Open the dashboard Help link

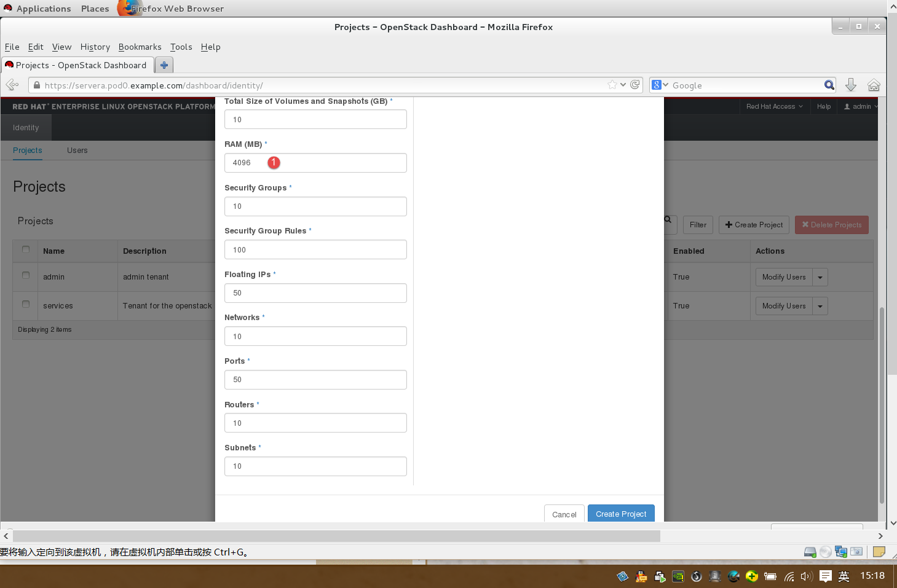tap(824, 106)
